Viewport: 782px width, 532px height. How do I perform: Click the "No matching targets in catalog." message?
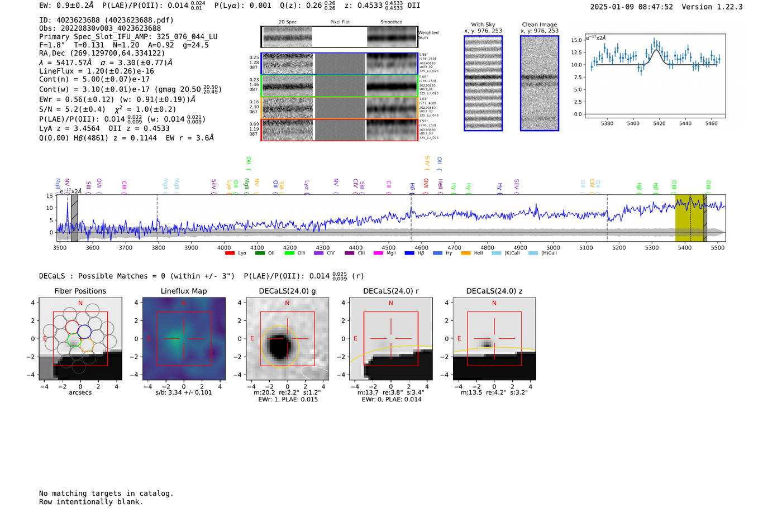pyautogui.click(x=106, y=493)
